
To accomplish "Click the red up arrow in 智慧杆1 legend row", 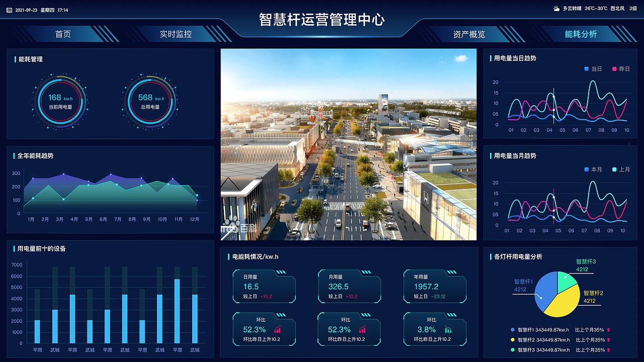I will 608,330.
